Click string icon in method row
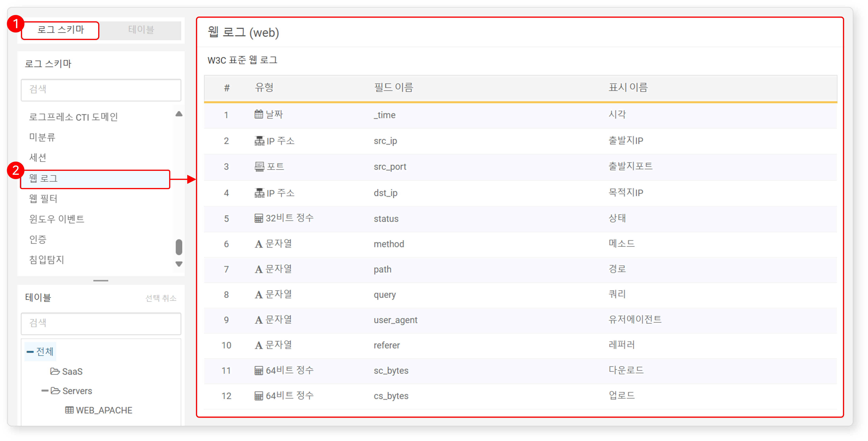This screenshot has width=868, height=441. click(x=258, y=244)
